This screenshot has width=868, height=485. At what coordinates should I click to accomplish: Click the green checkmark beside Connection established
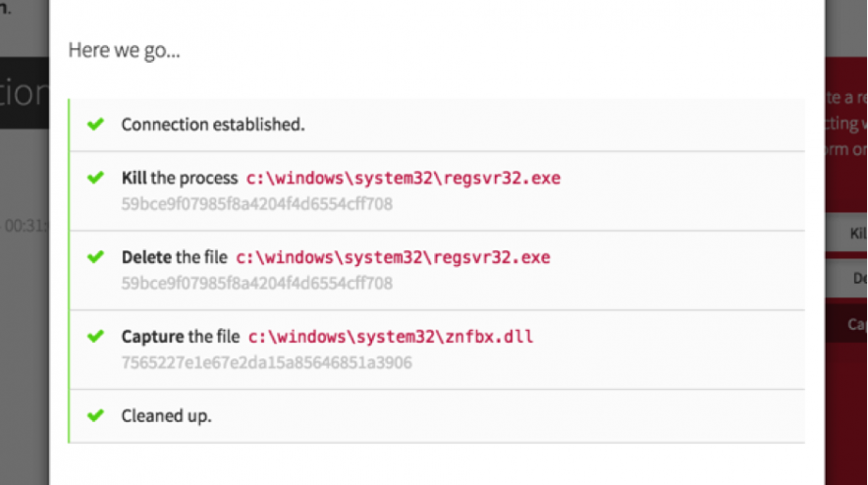coord(95,125)
